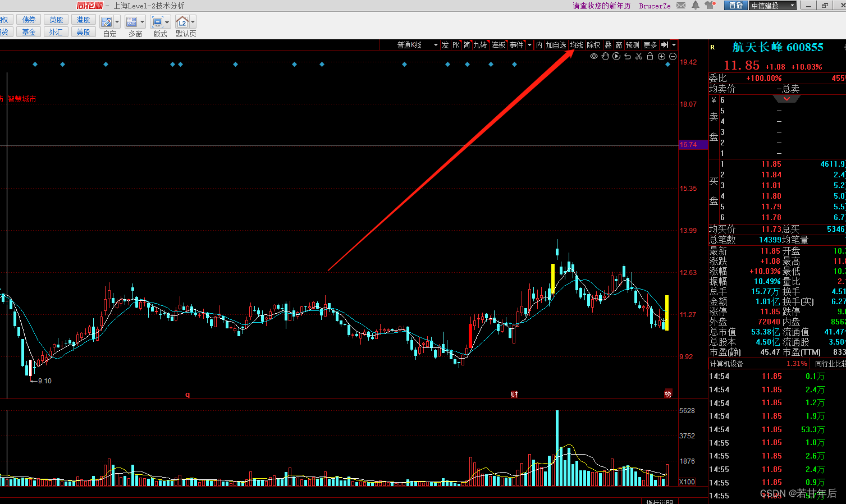Expand the dropdown arrow after 事件

click(x=529, y=45)
